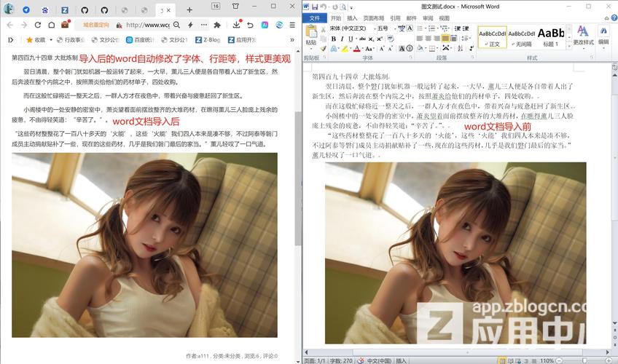Switch to the 引用 References tab
This screenshot has width=618, height=364.
(x=395, y=18)
